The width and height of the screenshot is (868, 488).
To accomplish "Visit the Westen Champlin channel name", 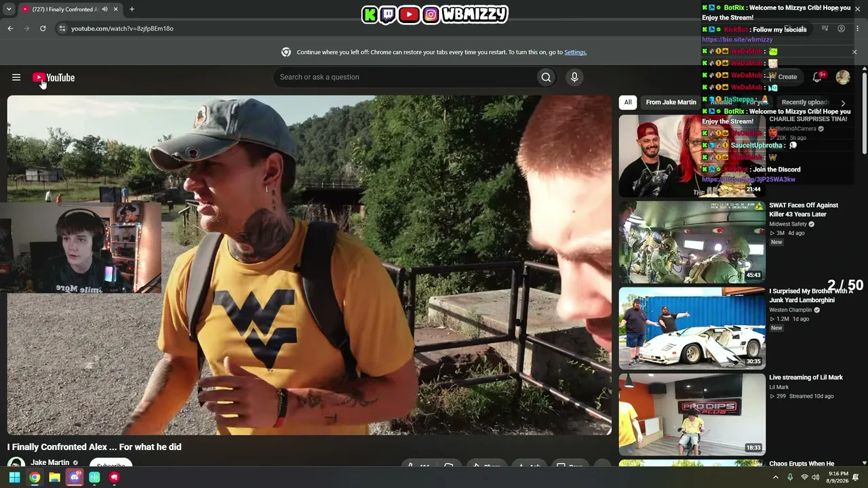I will coord(790,310).
